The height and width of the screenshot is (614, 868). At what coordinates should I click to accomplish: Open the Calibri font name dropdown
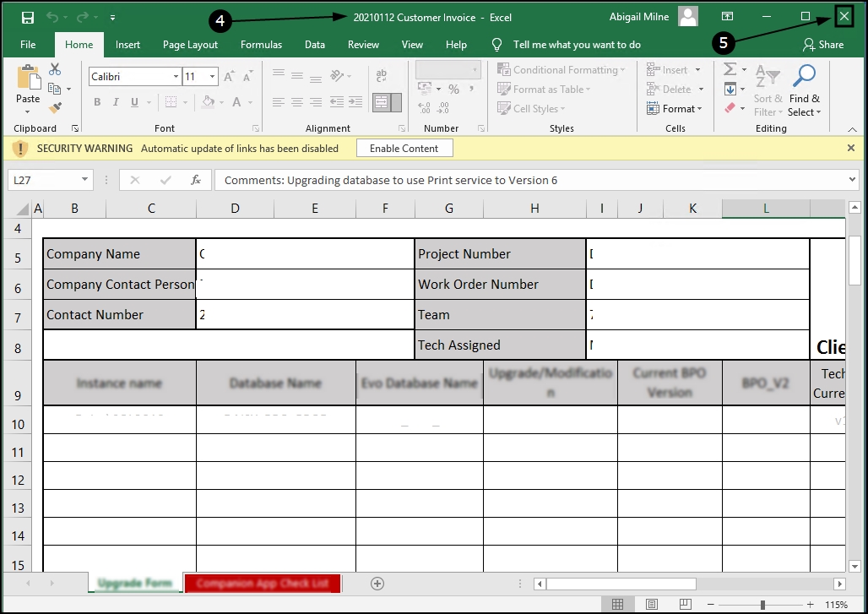(176, 77)
